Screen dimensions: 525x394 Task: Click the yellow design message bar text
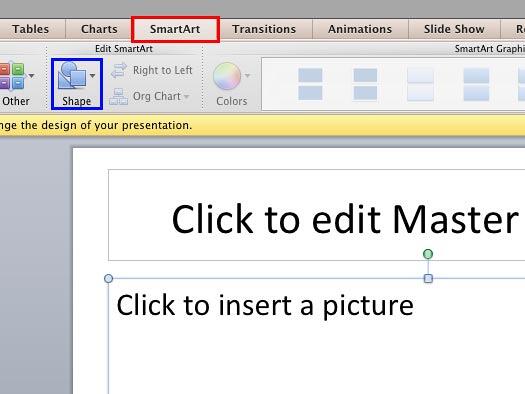96,125
